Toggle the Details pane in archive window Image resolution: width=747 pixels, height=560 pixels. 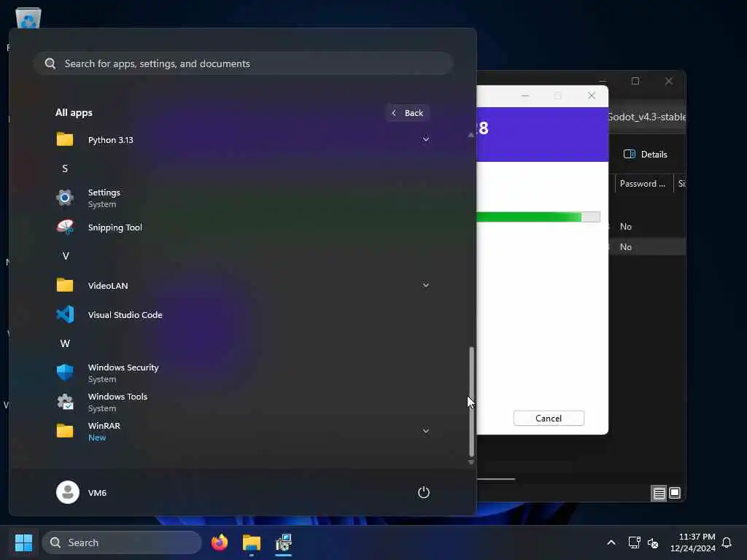tap(646, 155)
